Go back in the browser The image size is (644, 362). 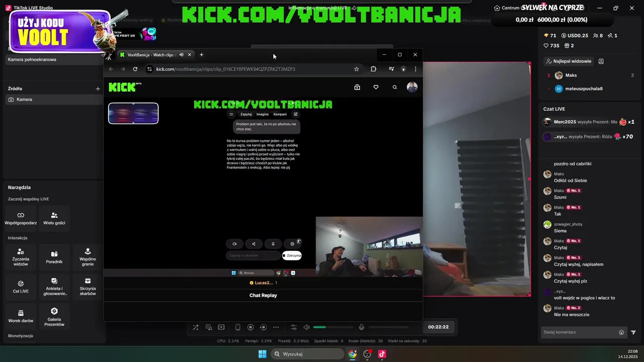(111, 69)
